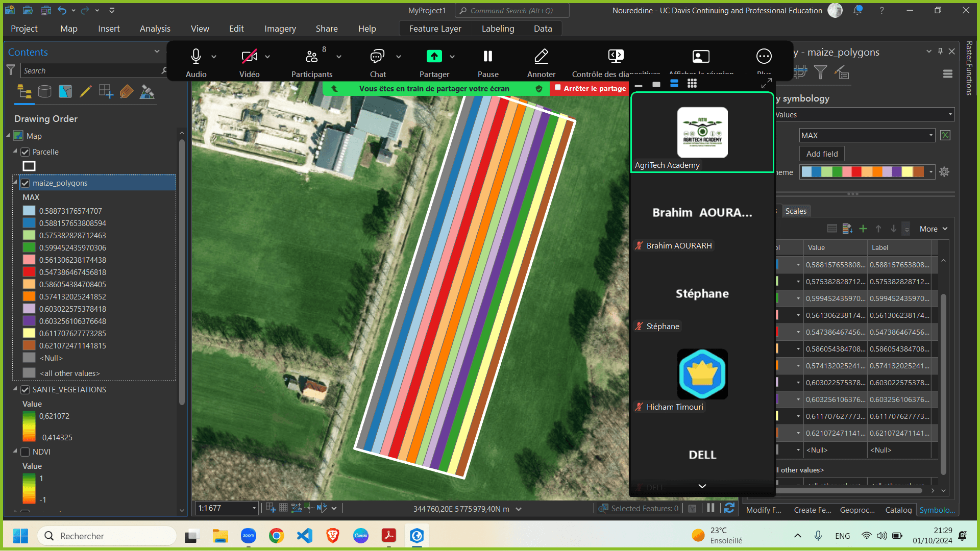Screen dimensions: 980x551
Task: Select List By Data Source icon in Contents
Action: [45, 92]
